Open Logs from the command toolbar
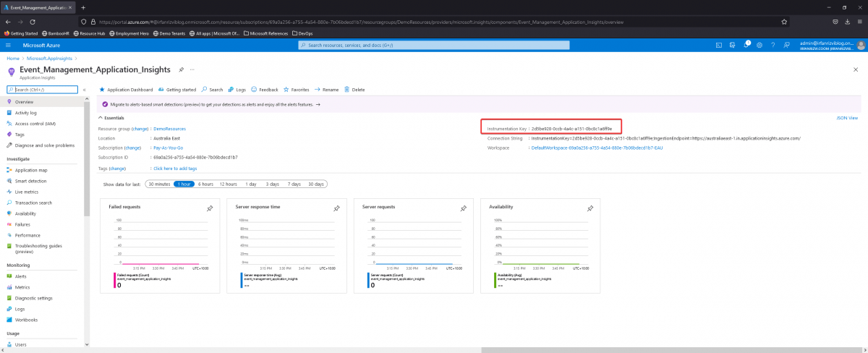The width and height of the screenshot is (868, 353). pyautogui.click(x=237, y=90)
